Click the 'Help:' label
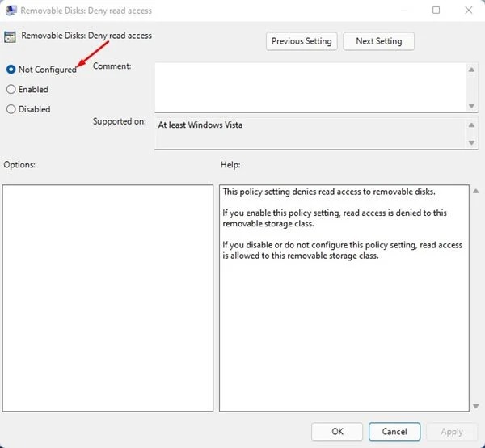Screen dimensions: 485x448 (230, 165)
